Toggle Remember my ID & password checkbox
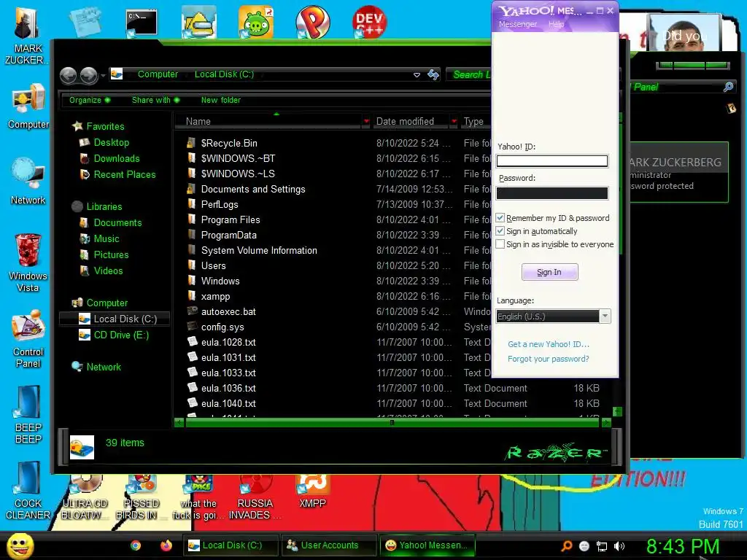Viewport: 747px width, 560px height. [x=500, y=217]
